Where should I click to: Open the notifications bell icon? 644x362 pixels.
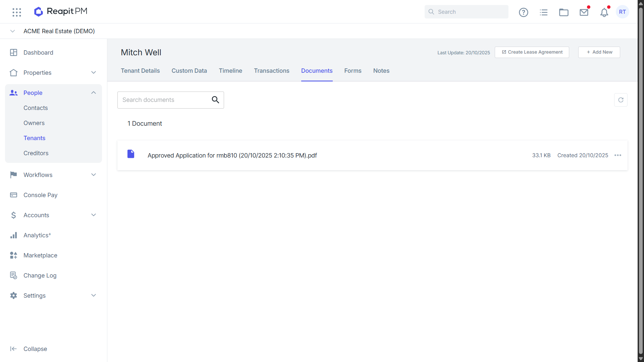[604, 12]
